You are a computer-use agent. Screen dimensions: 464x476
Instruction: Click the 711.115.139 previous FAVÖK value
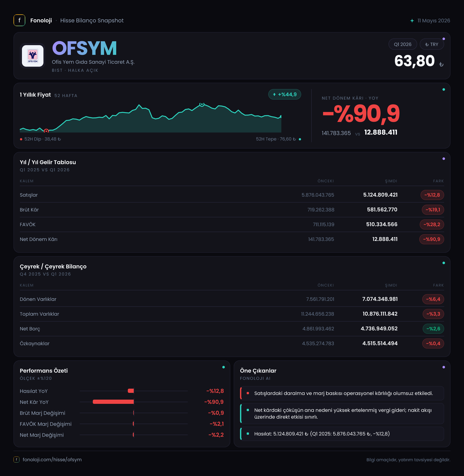point(323,224)
